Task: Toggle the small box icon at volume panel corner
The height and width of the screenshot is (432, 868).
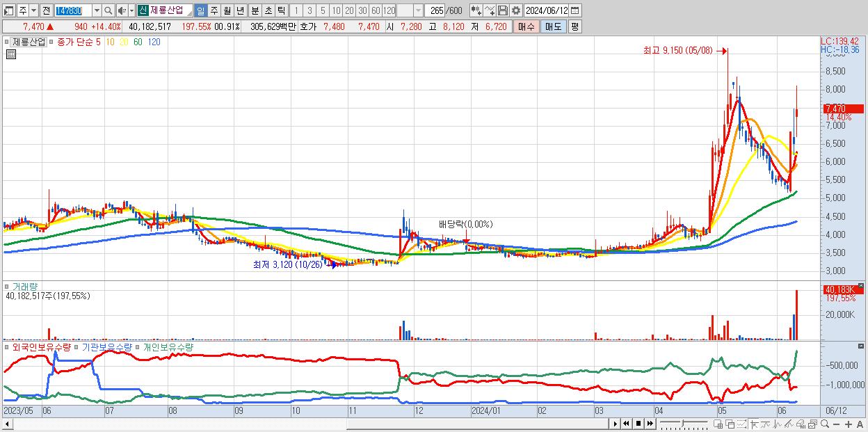Action: click(860, 285)
